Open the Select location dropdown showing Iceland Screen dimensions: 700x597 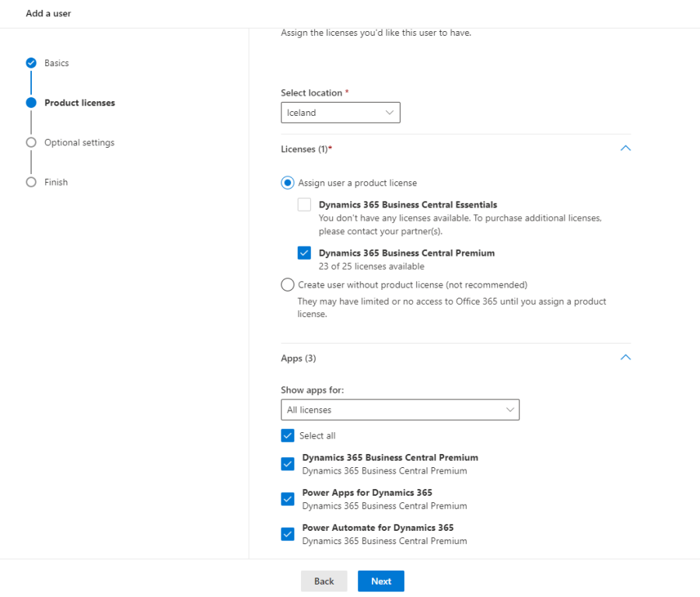pyautogui.click(x=340, y=113)
